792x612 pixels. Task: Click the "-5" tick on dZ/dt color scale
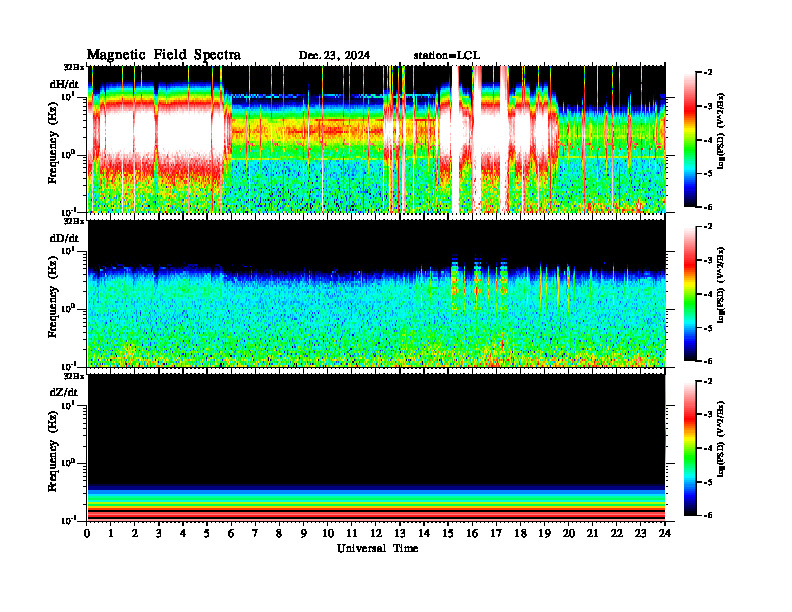tap(708, 482)
